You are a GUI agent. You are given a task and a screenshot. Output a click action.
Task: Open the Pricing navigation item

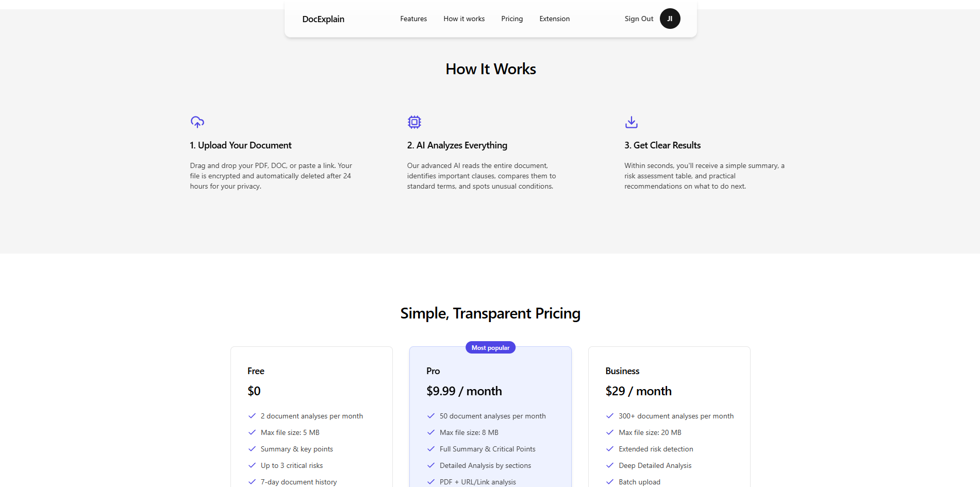512,19
